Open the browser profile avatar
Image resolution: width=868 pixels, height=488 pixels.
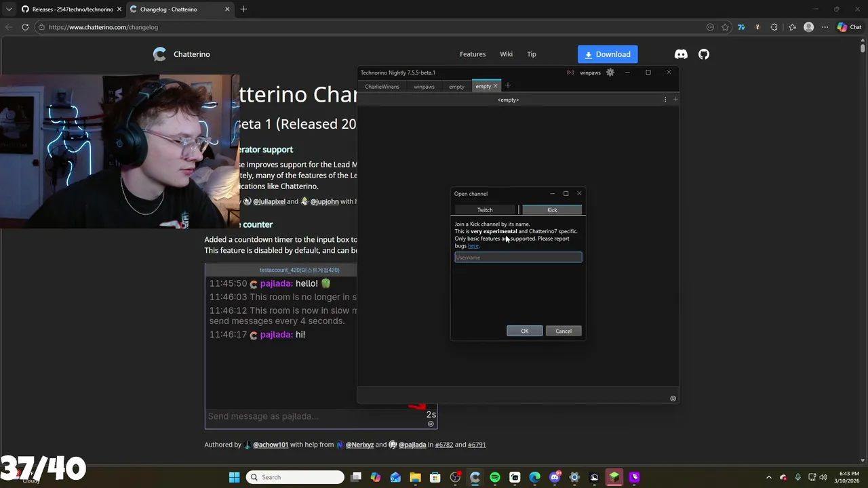tap(808, 27)
